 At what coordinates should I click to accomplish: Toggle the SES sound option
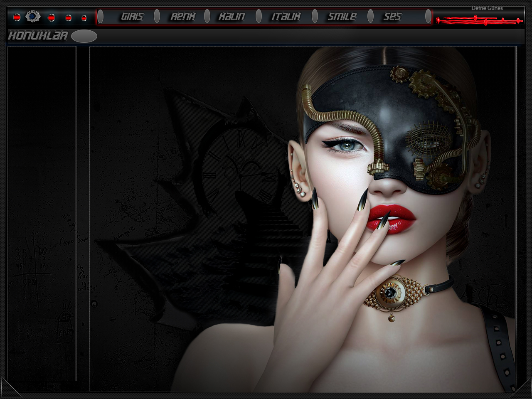click(x=392, y=17)
